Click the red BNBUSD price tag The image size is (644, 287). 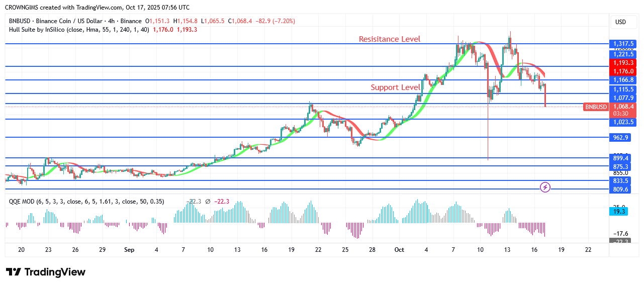pos(596,107)
